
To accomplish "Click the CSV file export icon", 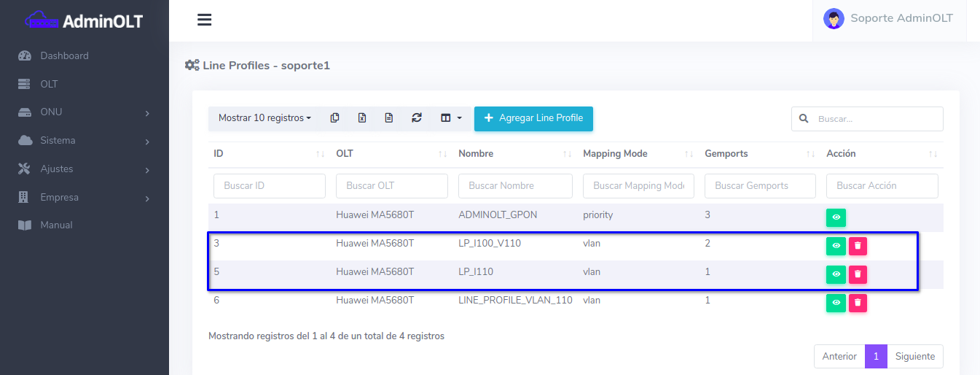I will tap(389, 118).
